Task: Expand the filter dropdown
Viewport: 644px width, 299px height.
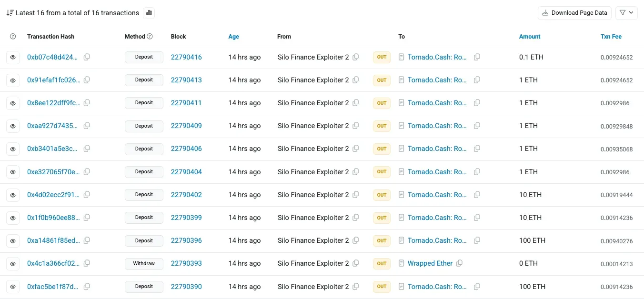Action: click(x=626, y=13)
